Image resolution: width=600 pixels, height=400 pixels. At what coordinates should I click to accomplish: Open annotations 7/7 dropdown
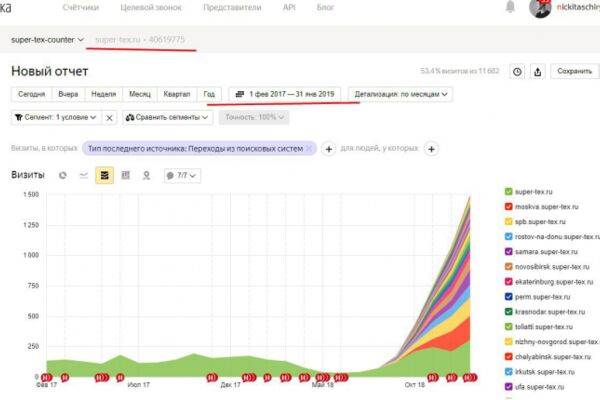click(x=182, y=176)
